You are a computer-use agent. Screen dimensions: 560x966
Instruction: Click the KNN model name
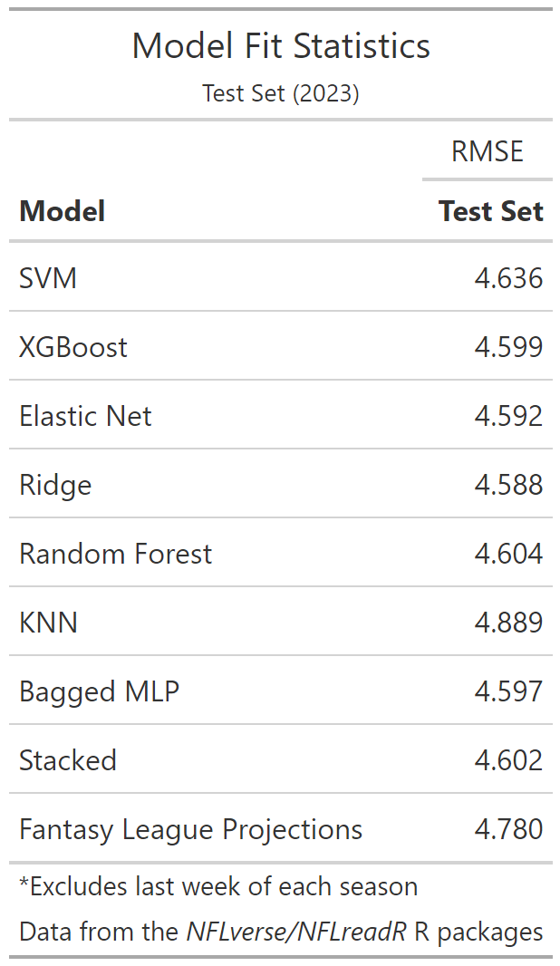point(48,622)
